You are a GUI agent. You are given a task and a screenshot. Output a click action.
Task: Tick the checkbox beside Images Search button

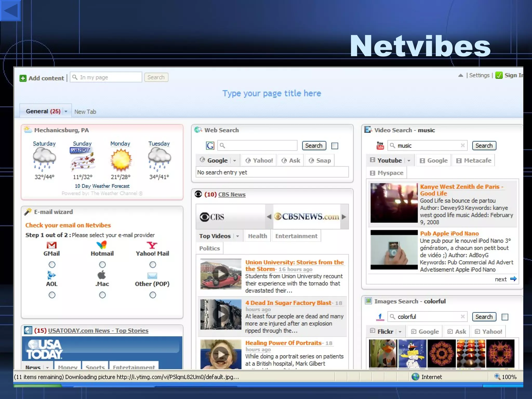(x=505, y=317)
